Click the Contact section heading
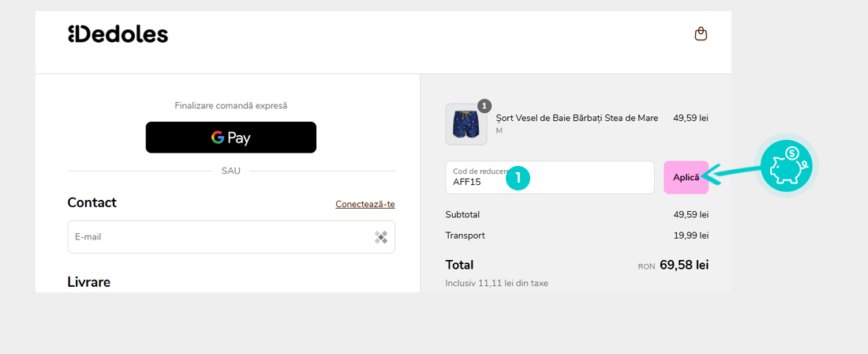868x354 pixels. [92, 203]
